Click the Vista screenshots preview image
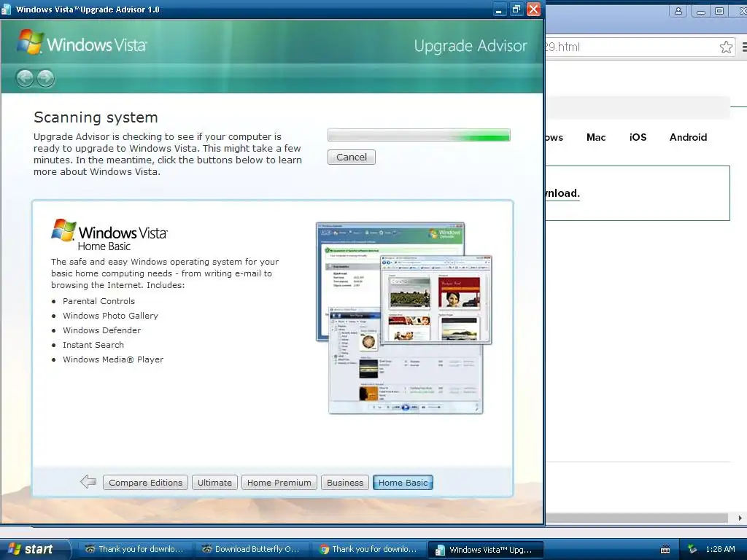This screenshot has height=560, width=747. [x=404, y=318]
